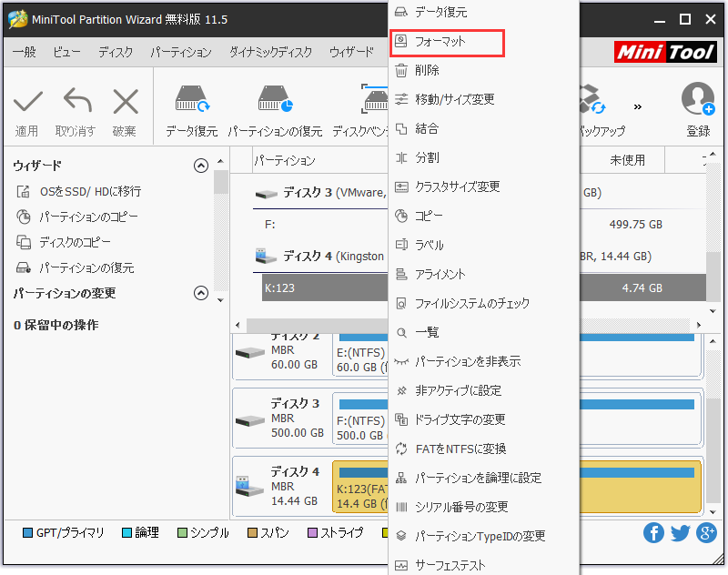Open the Facebook icon link
This screenshot has width=728, height=575.
point(653,533)
